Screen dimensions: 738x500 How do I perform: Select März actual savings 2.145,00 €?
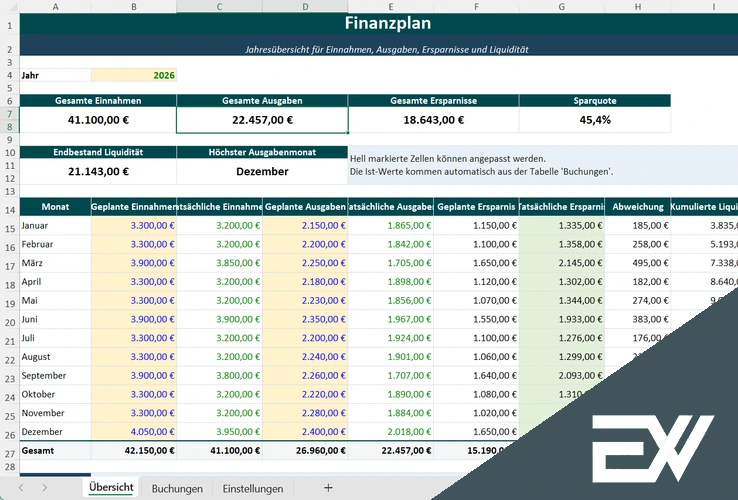[562, 263]
